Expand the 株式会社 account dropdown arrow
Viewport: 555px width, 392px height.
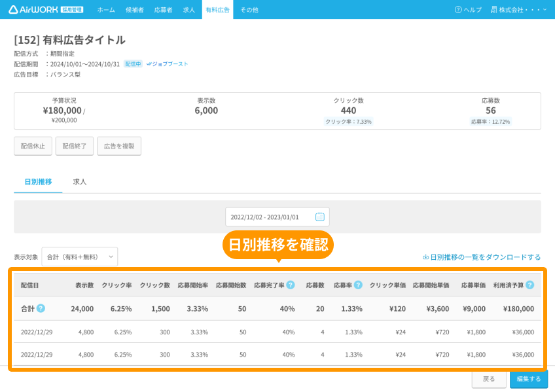pos(545,10)
